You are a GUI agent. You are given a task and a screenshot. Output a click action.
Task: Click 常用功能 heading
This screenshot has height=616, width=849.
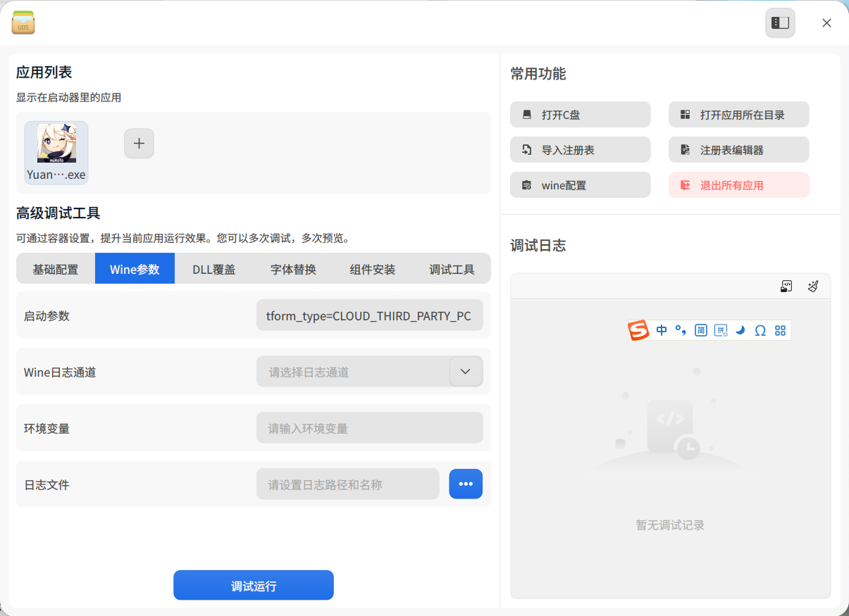point(538,74)
